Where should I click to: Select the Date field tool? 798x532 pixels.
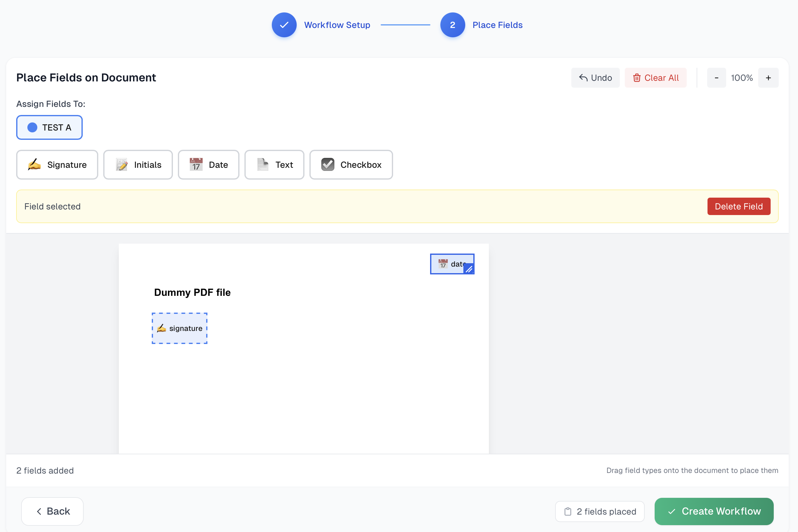(208, 165)
